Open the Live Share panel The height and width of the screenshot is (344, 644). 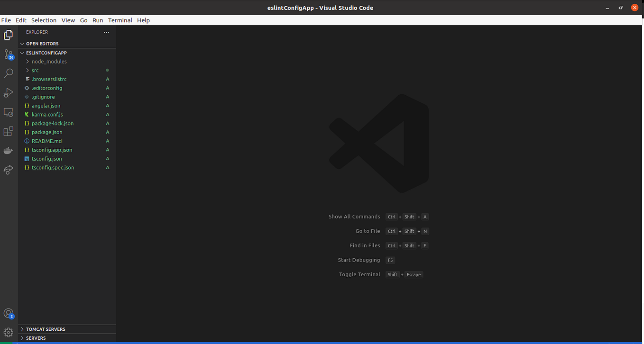pyautogui.click(x=8, y=170)
